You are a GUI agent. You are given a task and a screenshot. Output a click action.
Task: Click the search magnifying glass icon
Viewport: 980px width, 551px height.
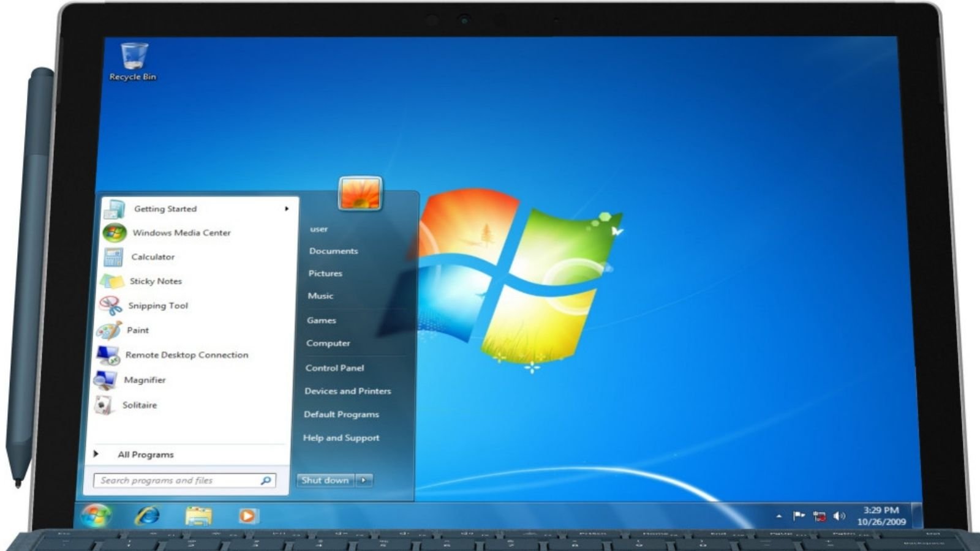[266, 481]
